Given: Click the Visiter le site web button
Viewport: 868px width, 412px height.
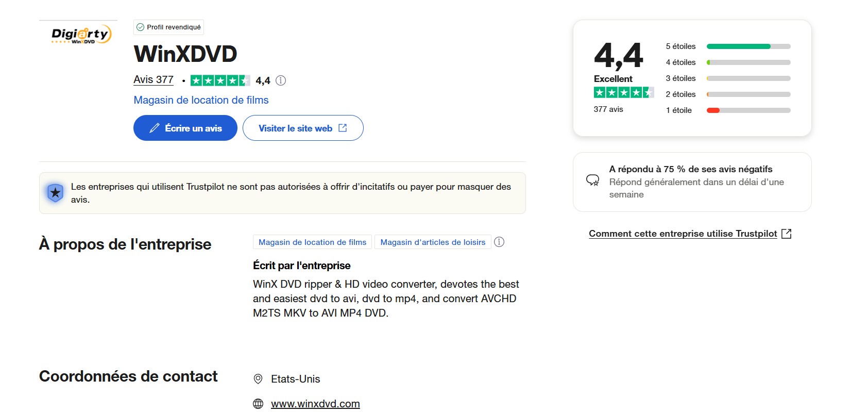Looking at the screenshot, I should click(303, 128).
